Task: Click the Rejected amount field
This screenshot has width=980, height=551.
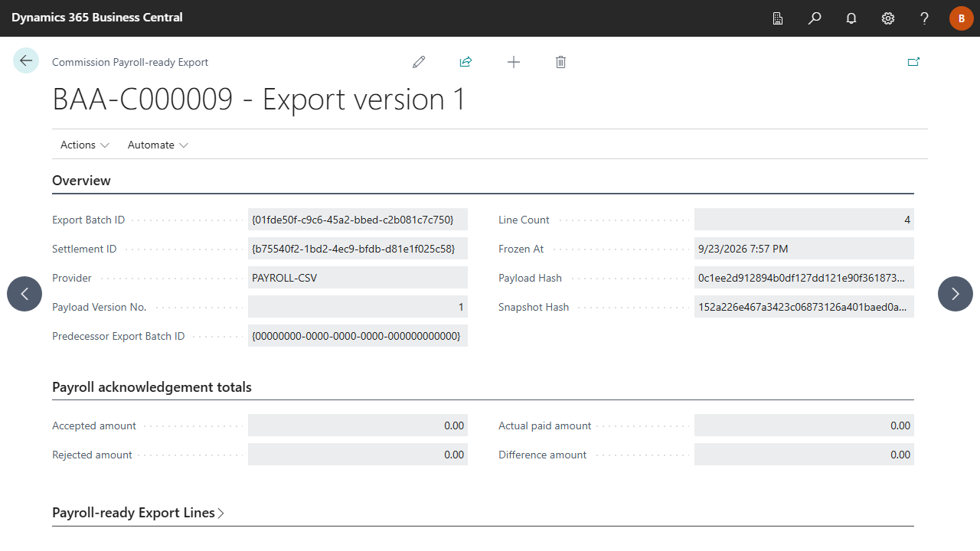Action: (x=358, y=455)
